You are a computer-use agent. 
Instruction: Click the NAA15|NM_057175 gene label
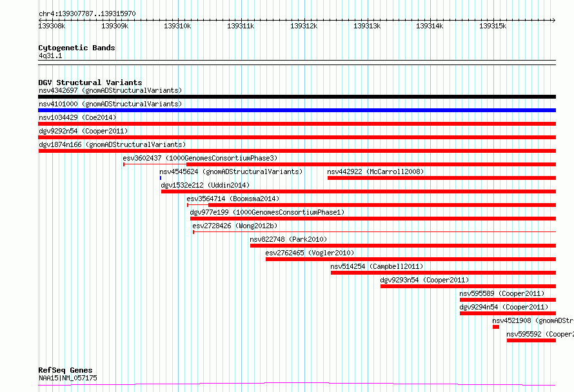(x=68, y=378)
